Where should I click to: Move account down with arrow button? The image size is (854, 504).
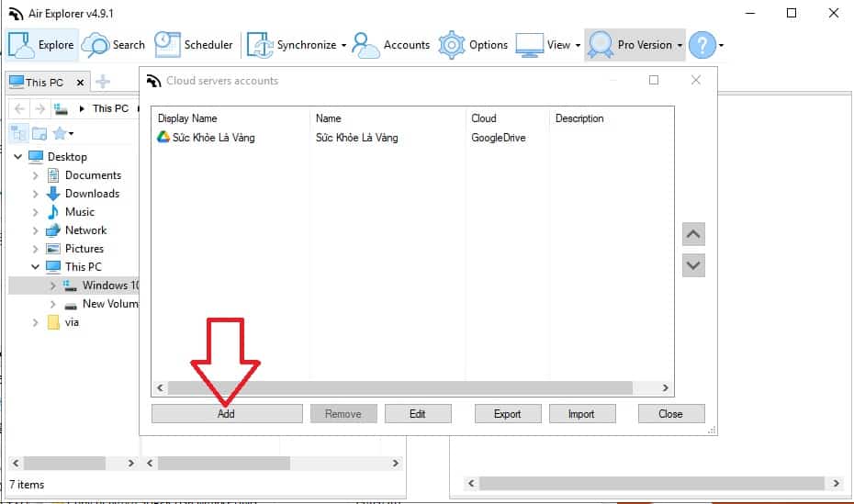[x=693, y=265]
